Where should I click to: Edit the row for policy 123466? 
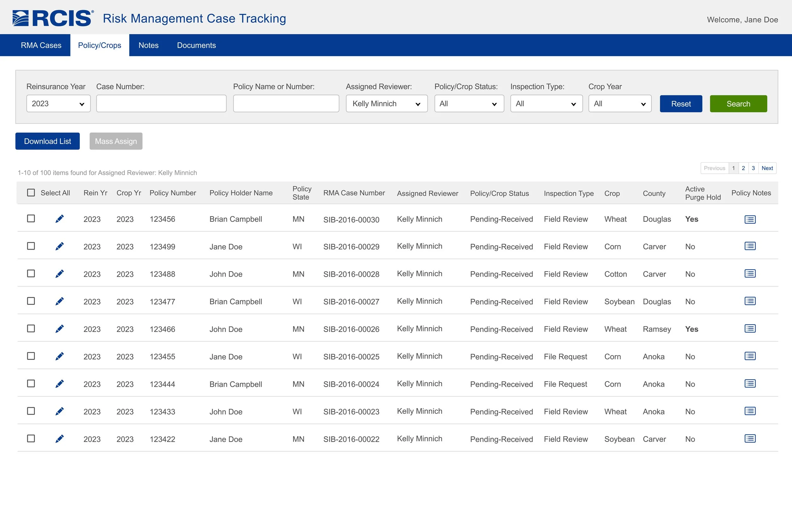59,329
